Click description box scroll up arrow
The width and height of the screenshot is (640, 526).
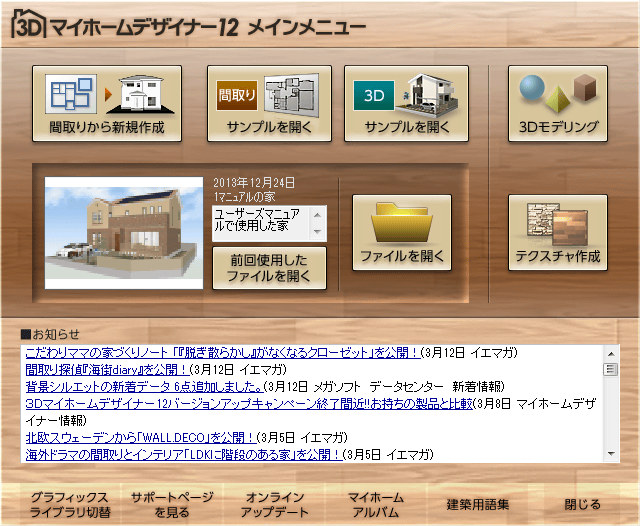tap(318, 215)
